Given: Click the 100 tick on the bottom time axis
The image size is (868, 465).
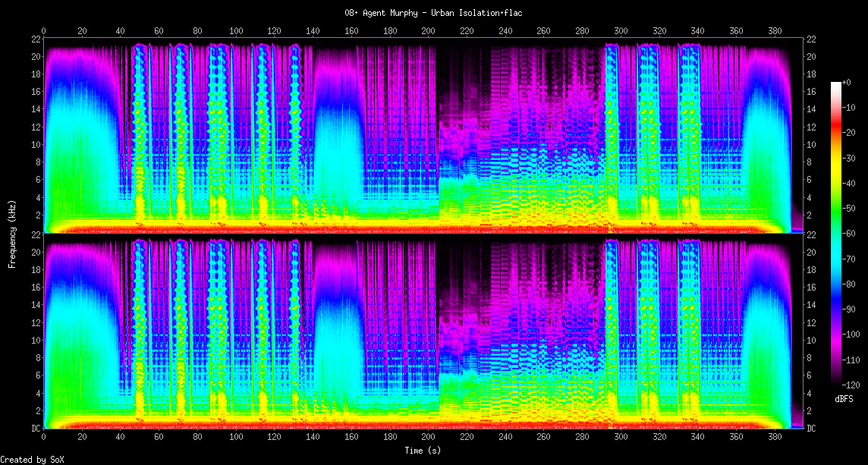Looking at the screenshot, I should pyautogui.click(x=236, y=438).
